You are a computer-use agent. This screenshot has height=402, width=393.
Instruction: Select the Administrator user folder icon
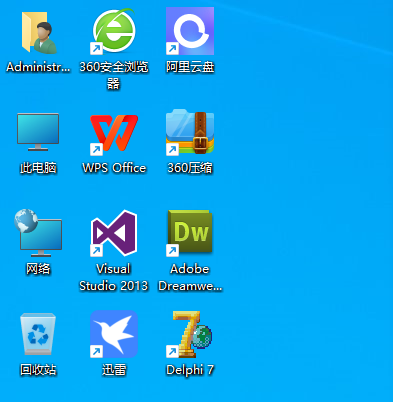tap(38, 33)
